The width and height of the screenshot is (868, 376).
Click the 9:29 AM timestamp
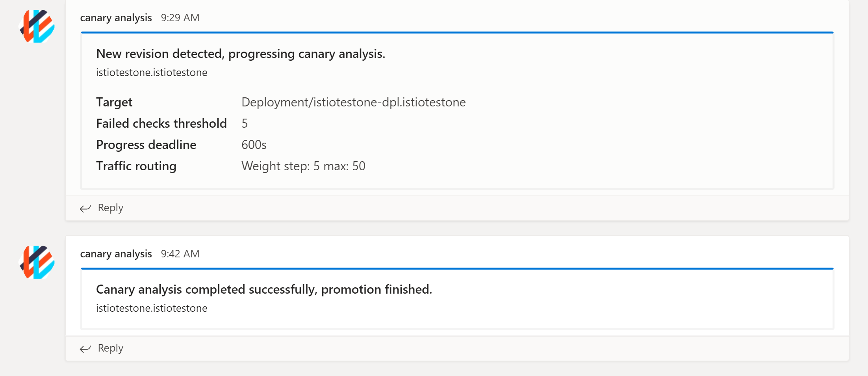180,17
